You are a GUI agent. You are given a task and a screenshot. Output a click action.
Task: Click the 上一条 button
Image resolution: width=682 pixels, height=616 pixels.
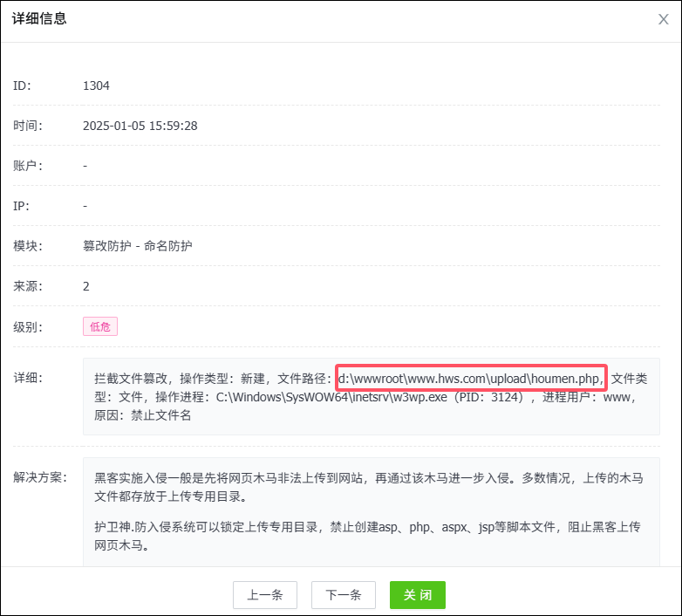point(265,595)
